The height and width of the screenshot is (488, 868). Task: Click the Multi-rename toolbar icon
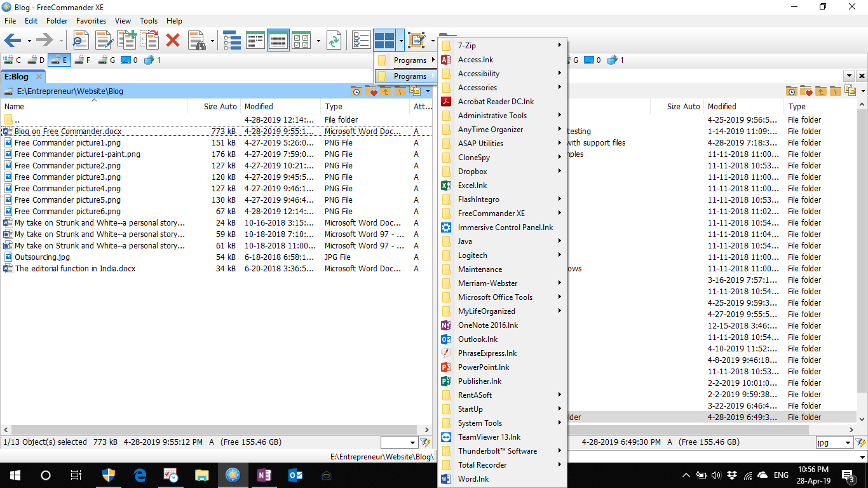(417, 41)
